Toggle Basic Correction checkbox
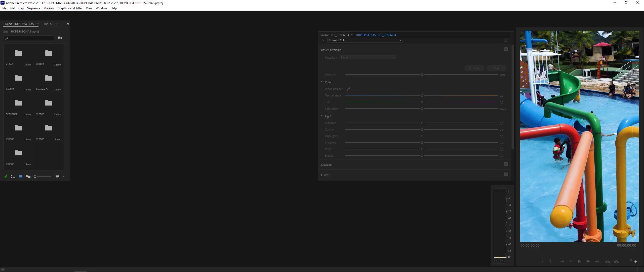 [x=506, y=49]
